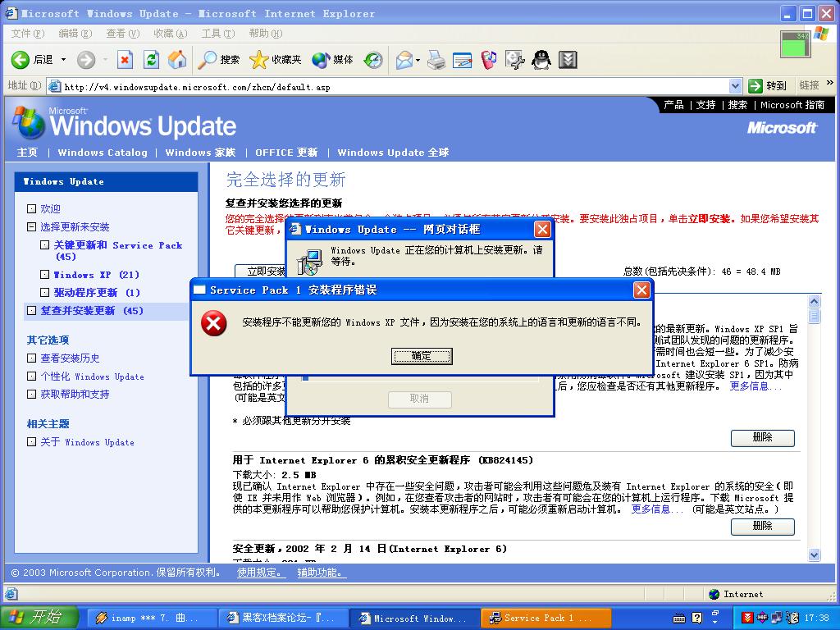Click 删除 button for KB824145 update
840x630 pixels.
click(762, 526)
